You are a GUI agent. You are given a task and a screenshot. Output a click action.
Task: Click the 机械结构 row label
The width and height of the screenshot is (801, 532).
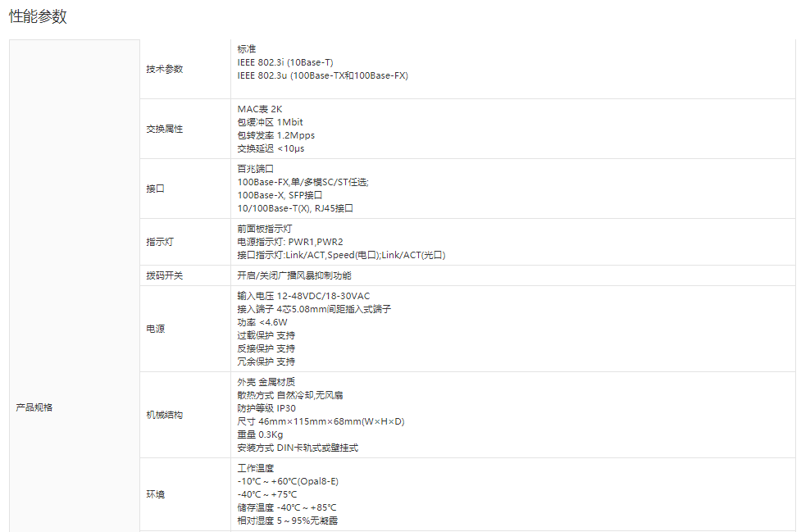[x=165, y=415]
